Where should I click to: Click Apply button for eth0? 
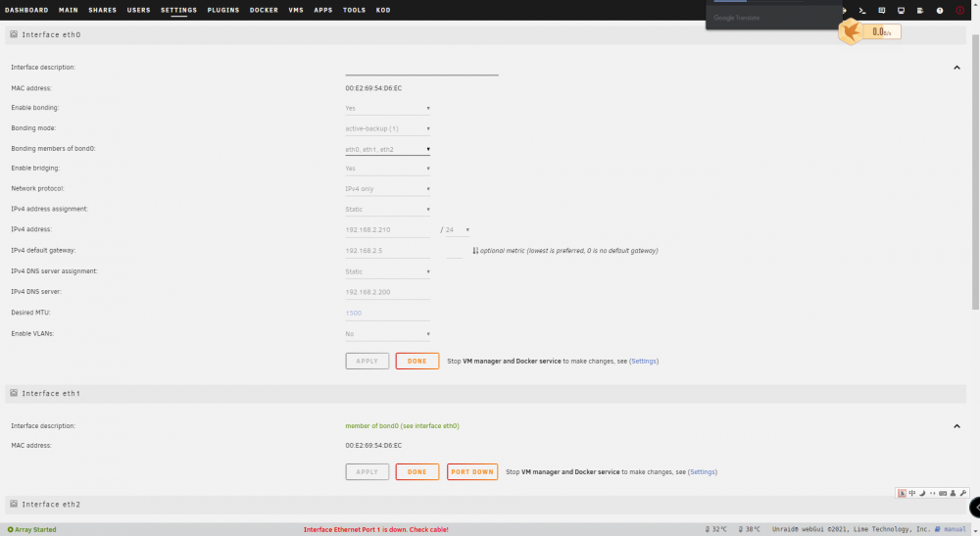pyautogui.click(x=367, y=361)
